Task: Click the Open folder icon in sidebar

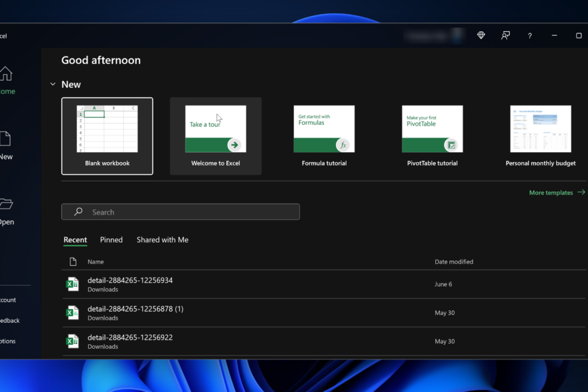Action: (x=6, y=203)
